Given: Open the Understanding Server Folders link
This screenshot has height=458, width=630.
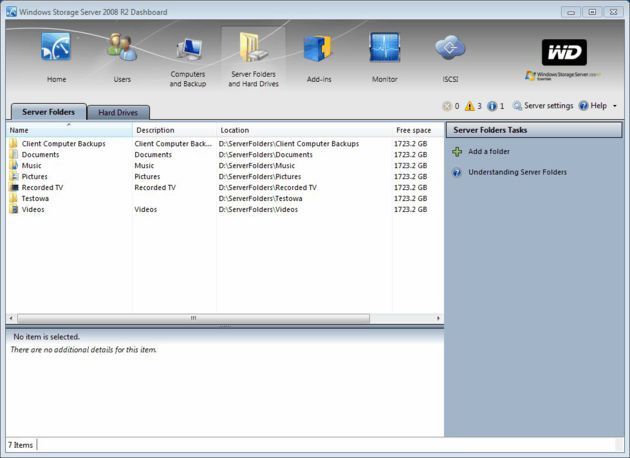Looking at the screenshot, I should click(x=518, y=172).
